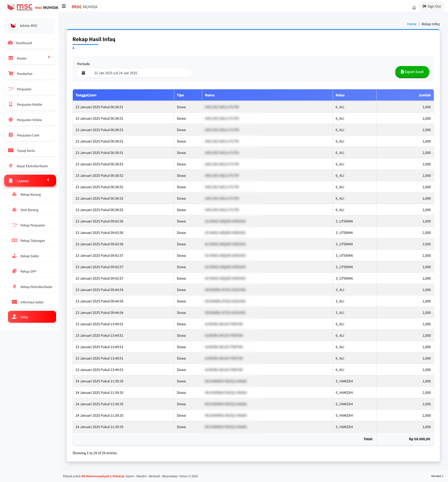Screen dimensions: 448x482
Task: Click the Sign Out button
Action: [x=431, y=6]
